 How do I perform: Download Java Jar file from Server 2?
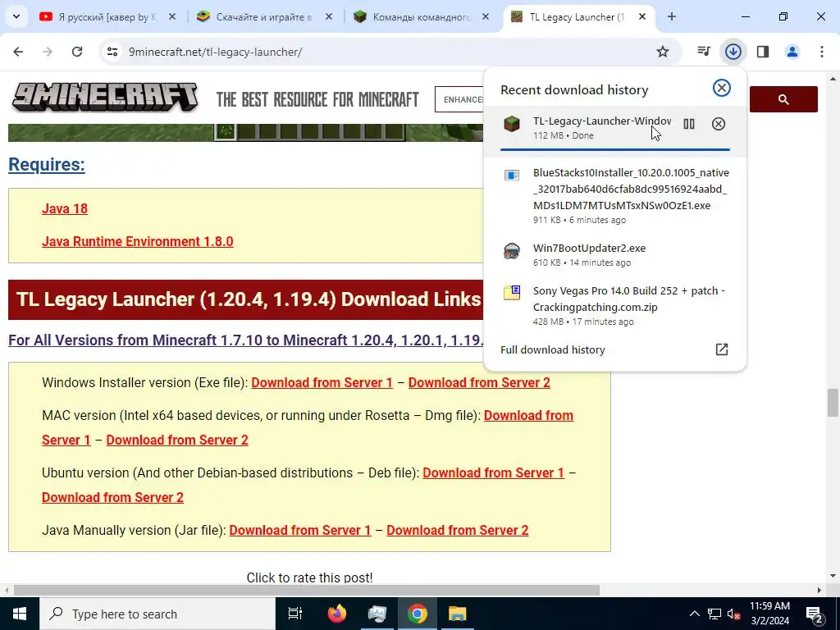[458, 531]
